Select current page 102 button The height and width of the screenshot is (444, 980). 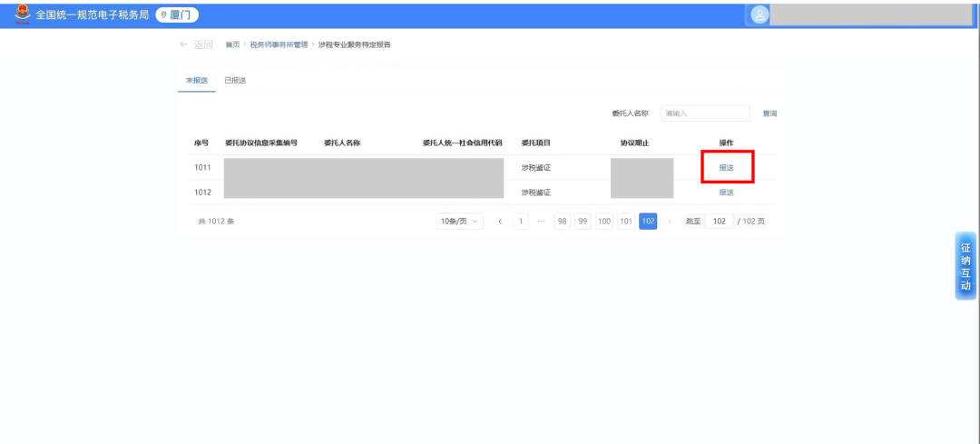pos(648,222)
